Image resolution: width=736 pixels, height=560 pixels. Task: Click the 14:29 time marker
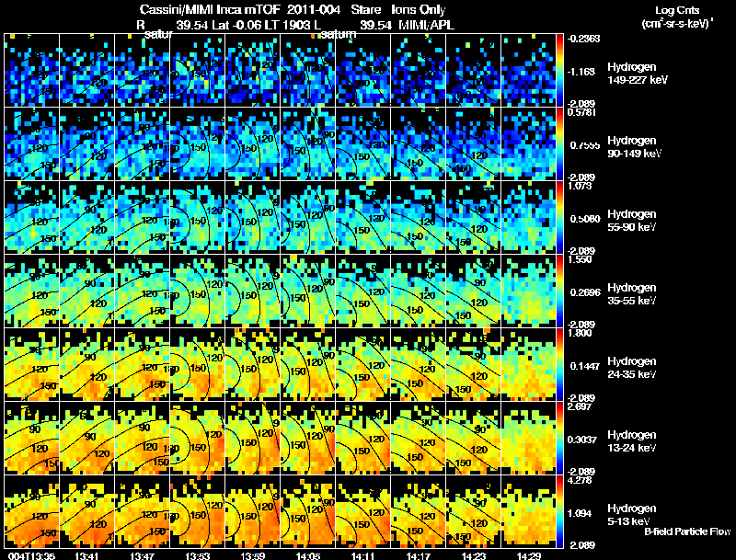tap(529, 554)
